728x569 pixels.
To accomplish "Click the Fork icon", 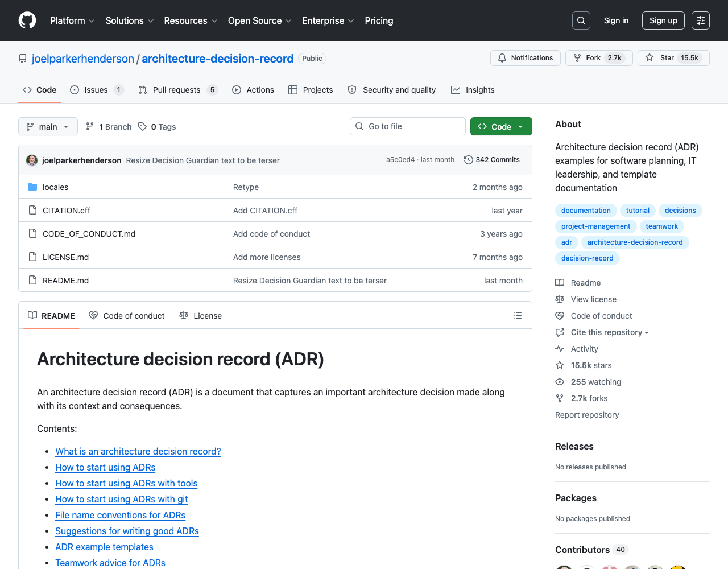I will pyautogui.click(x=577, y=58).
